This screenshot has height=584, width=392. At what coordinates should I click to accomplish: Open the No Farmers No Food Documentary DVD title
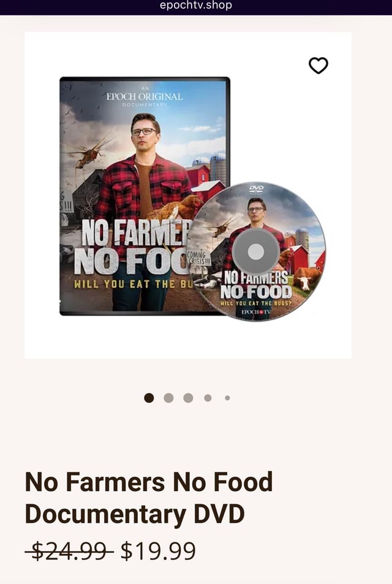(149, 498)
